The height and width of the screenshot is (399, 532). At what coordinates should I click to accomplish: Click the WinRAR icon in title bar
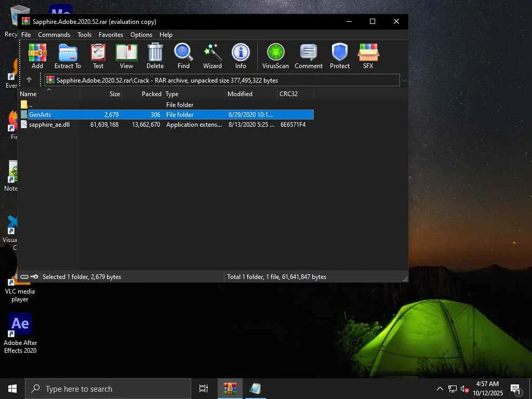pyautogui.click(x=26, y=21)
